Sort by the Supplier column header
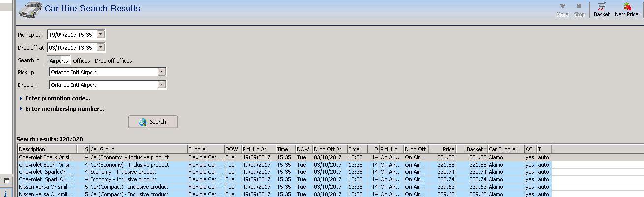Screen dimensions: 644x197 tap(206, 149)
